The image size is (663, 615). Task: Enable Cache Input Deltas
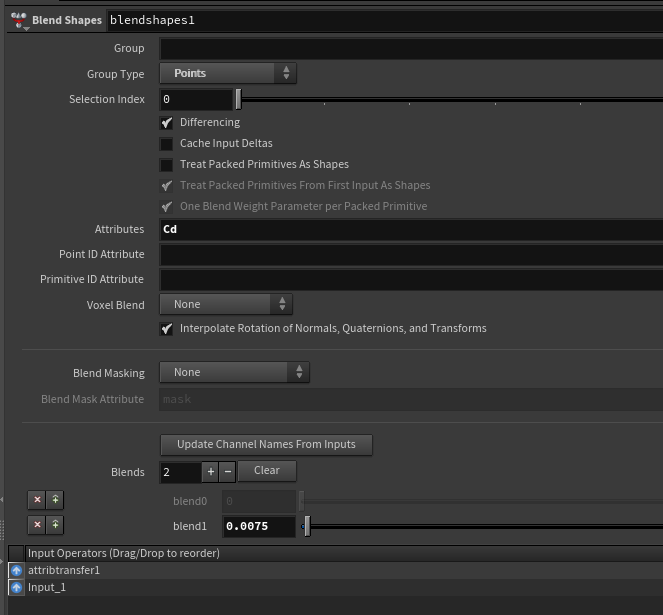pos(167,144)
